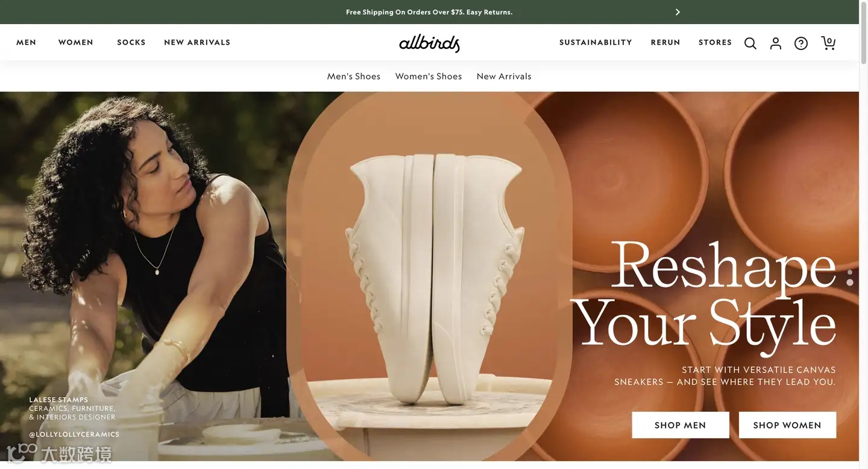The image size is (868, 469).
Task: Advance the announcement bar with arrow
Action: click(678, 12)
